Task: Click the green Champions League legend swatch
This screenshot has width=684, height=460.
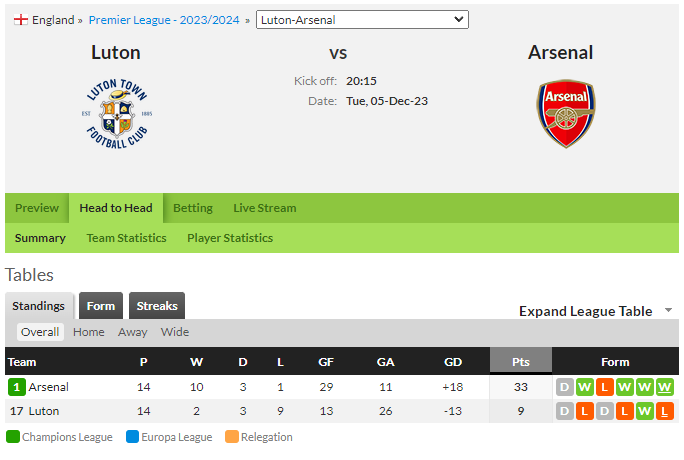Action: pos(13,436)
